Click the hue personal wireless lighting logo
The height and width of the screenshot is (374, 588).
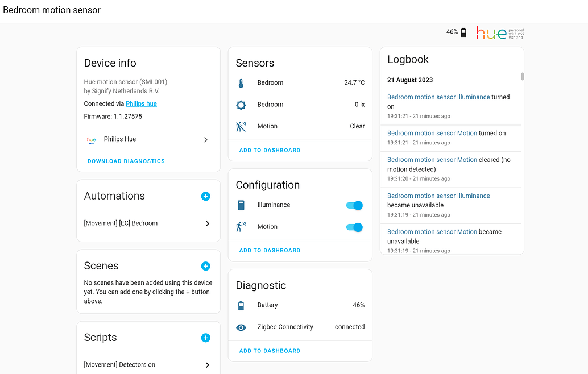pos(499,32)
